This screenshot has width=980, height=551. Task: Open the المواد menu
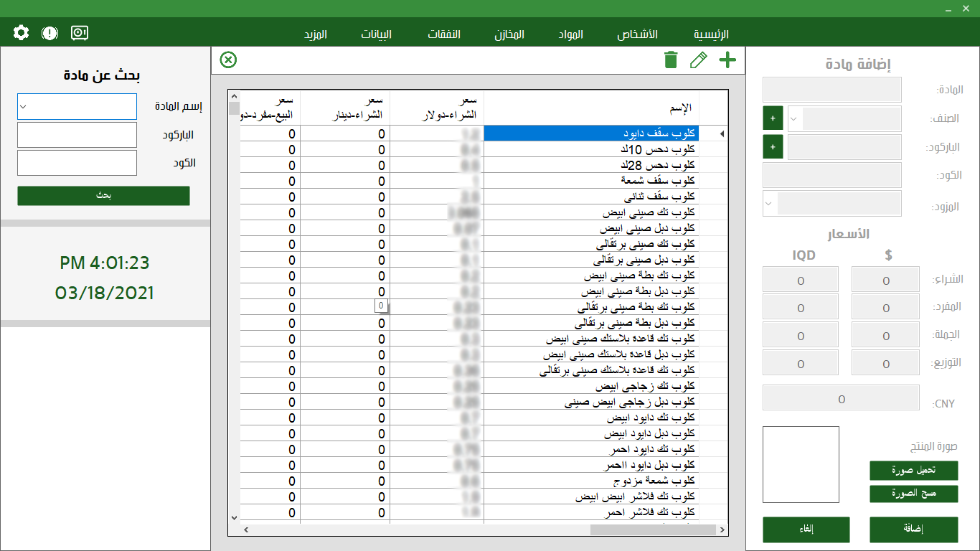[568, 34]
